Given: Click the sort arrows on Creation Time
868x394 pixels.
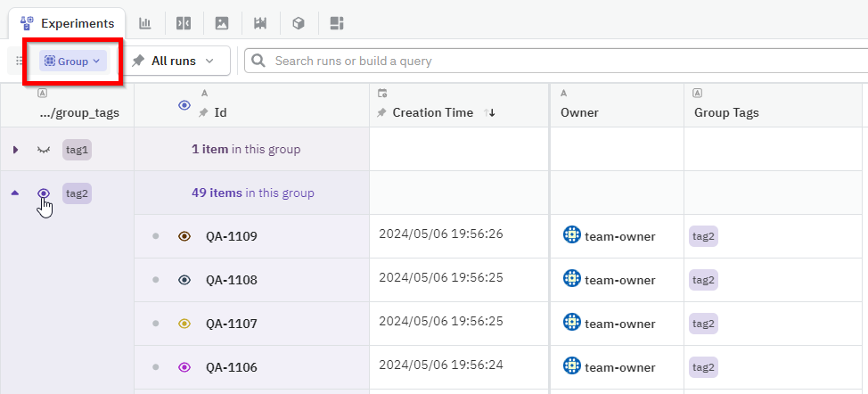Looking at the screenshot, I should tap(489, 113).
